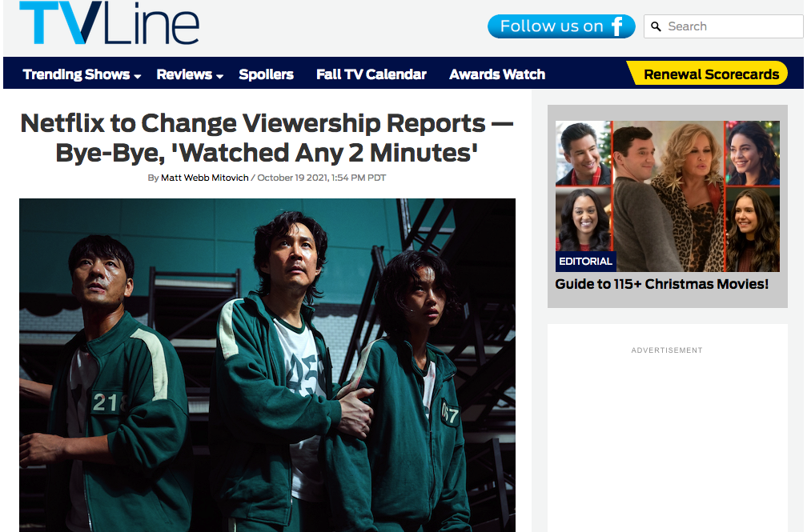807x532 pixels.
Task: Expand the Trending Shows dropdown arrow
Action: [x=138, y=76]
